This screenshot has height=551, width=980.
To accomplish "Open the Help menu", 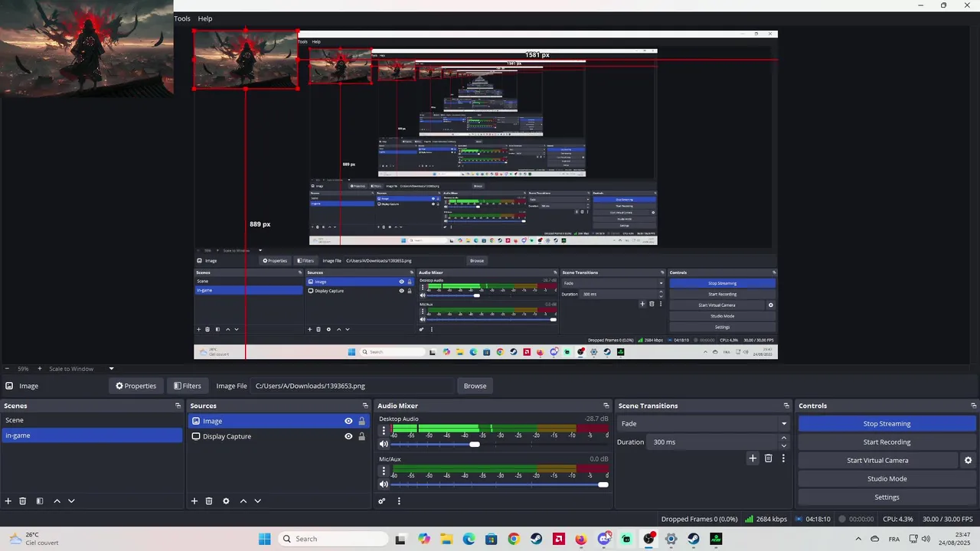I will (205, 18).
